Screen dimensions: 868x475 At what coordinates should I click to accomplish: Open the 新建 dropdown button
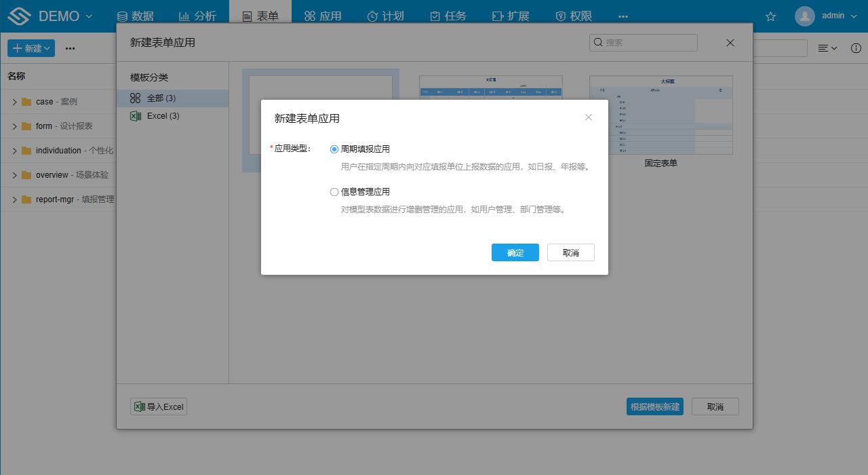click(31, 48)
